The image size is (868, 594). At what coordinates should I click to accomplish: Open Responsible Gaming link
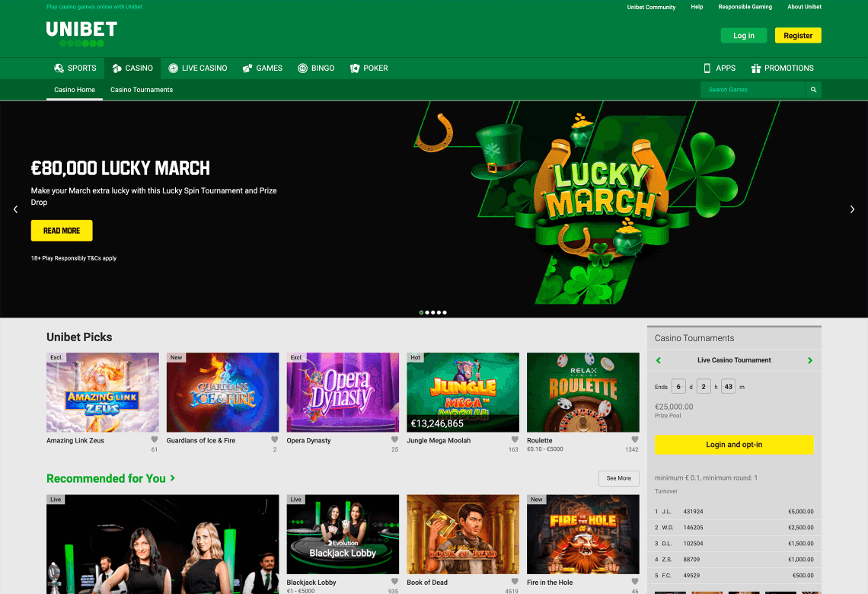tap(745, 7)
